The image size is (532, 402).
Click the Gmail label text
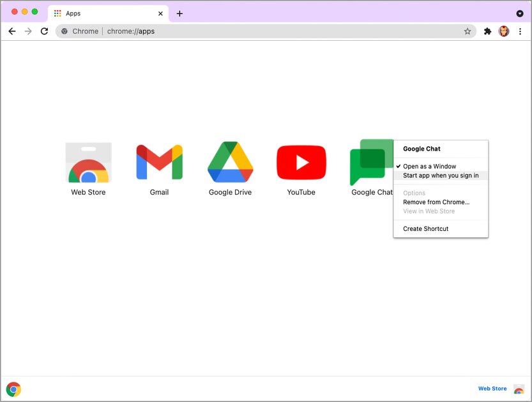tap(159, 192)
